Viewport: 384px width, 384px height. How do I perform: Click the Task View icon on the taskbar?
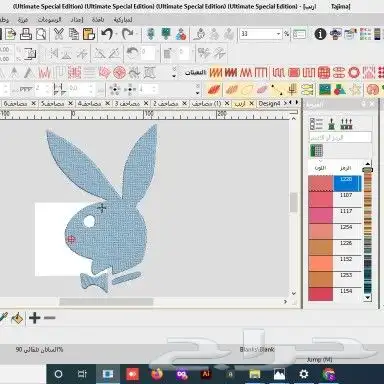coord(82,374)
